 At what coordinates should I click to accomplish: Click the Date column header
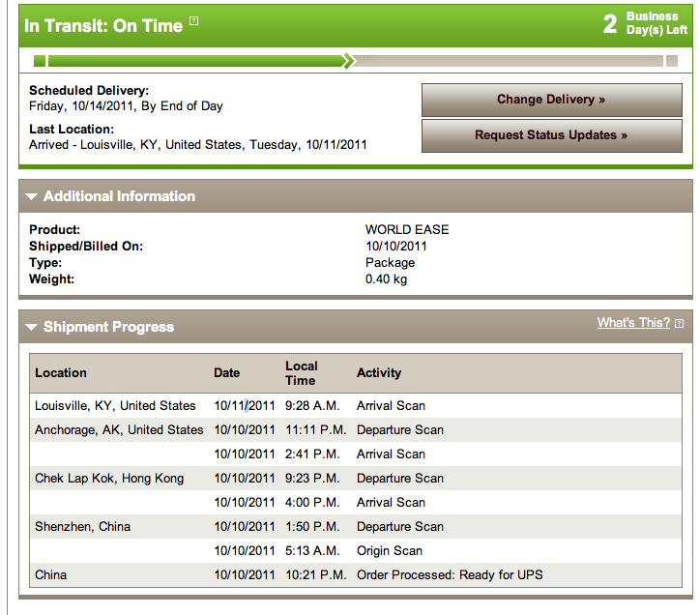[x=227, y=373]
